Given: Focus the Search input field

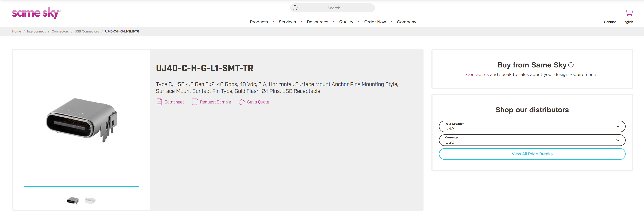Looking at the screenshot, I should click(x=332, y=8).
